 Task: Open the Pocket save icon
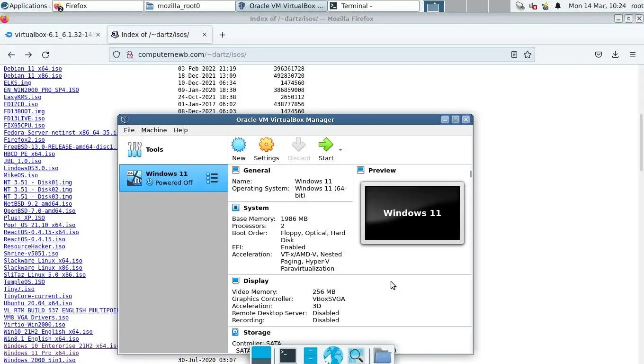[x=599, y=55]
